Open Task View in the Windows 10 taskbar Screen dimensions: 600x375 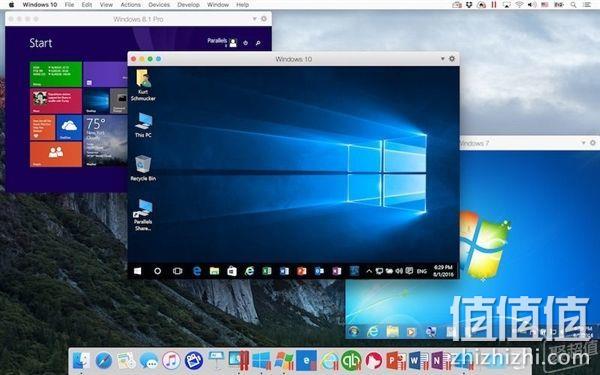click(x=177, y=271)
